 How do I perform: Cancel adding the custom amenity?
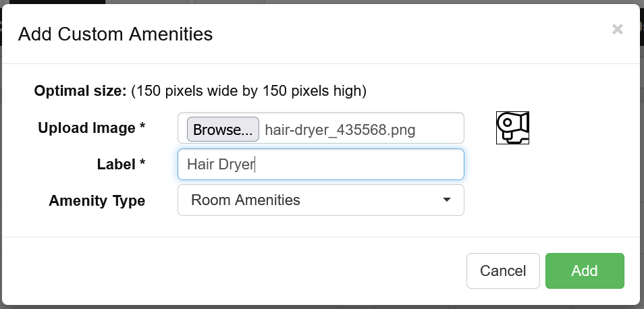[503, 271]
